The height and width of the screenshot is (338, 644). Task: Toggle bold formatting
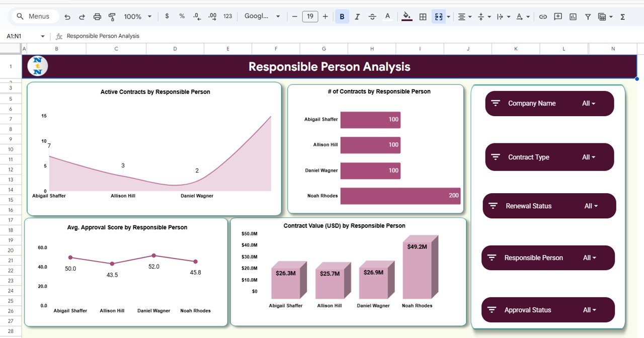click(x=342, y=16)
